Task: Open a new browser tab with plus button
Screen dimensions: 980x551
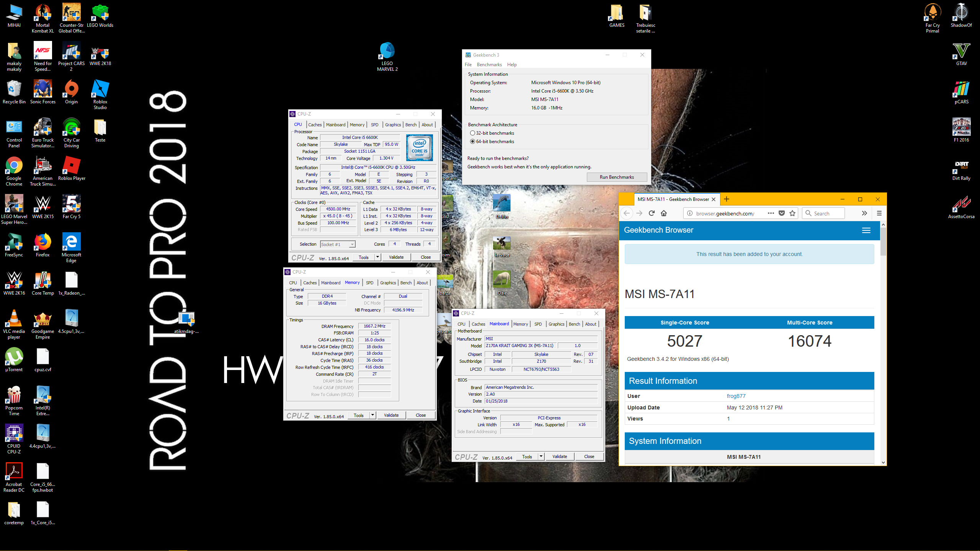Action: coord(726,199)
